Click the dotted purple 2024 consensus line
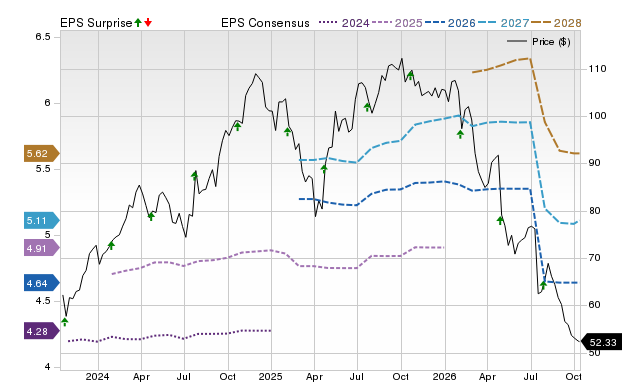The height and width of the screenshot is (382, 640). pyautogui.click(x=169, y=335)
